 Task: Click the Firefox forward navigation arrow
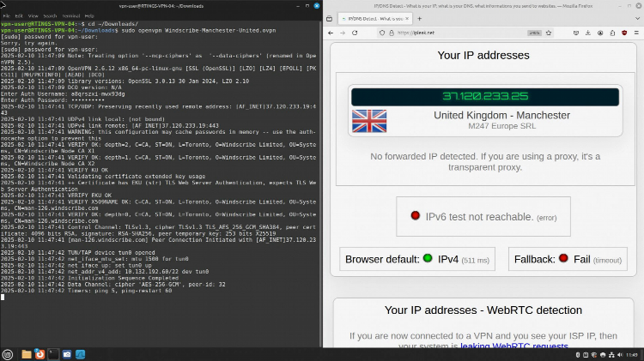coord(343,33)
